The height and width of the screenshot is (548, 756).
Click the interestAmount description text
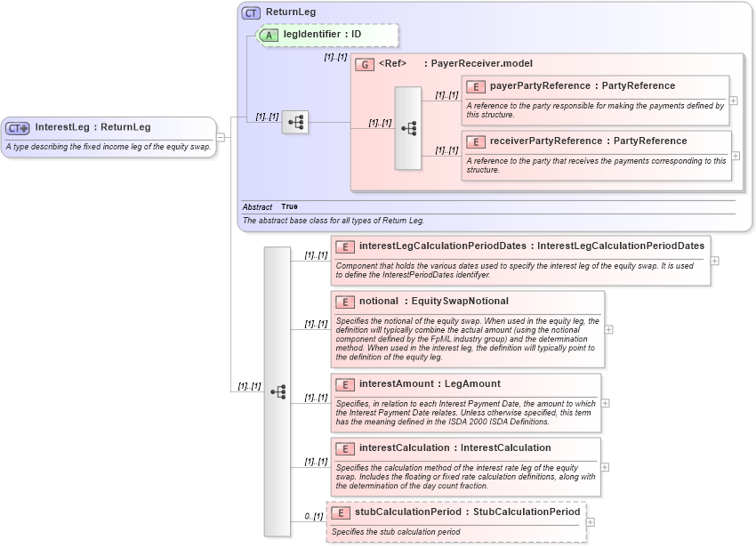[465, 413]
